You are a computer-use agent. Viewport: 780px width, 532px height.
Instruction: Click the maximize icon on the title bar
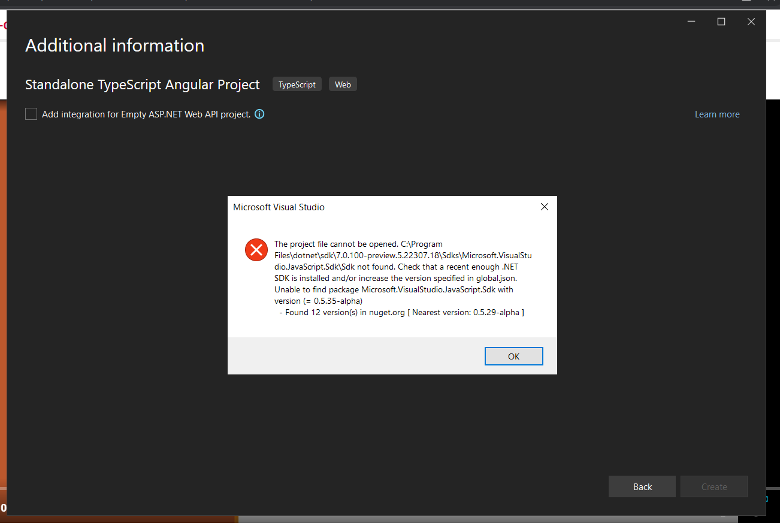(x=721, y=22)
